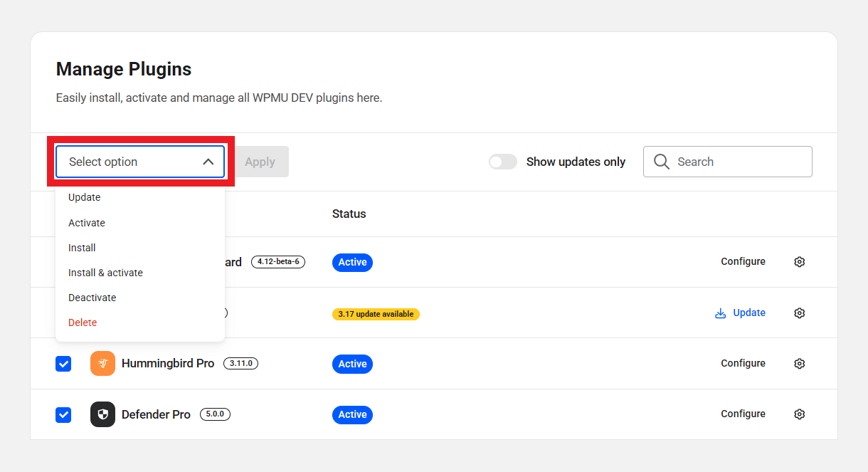Open gear settings in update available row
Image resolution: width=868 pixels, height=472 pixels.
[x=799, y=313]
